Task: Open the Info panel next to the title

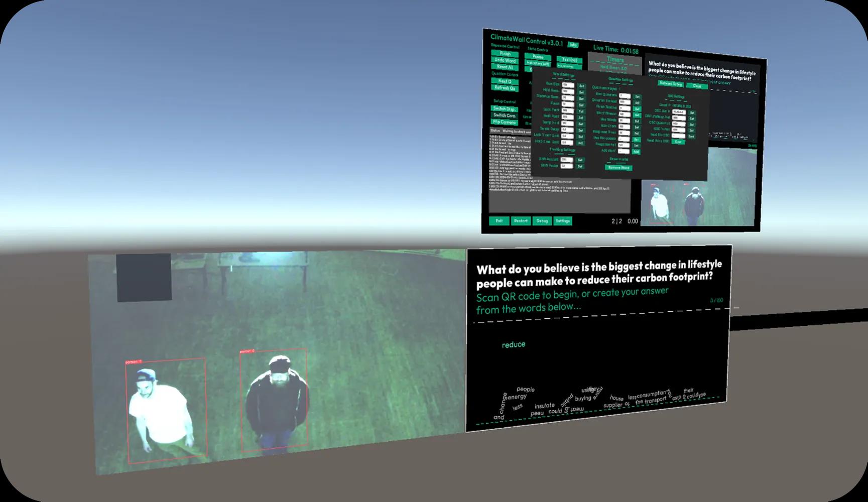Action: 574,45
